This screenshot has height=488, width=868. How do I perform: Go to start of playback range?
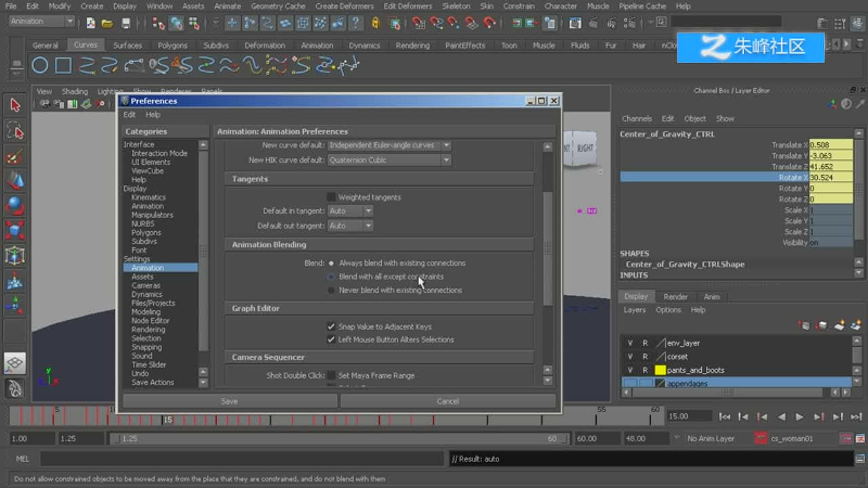pos(725,417)
